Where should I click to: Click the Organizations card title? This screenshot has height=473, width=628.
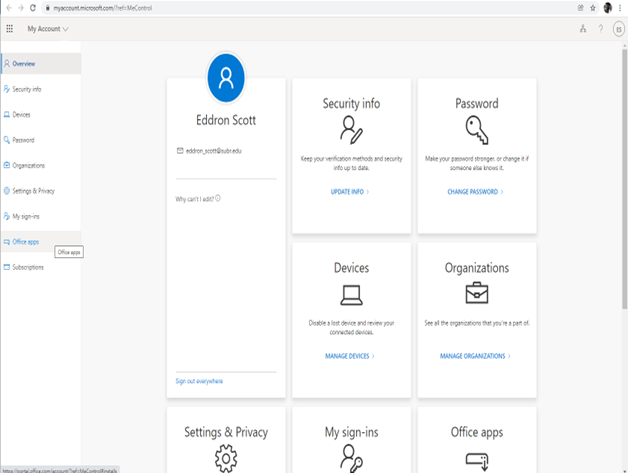[477, 268]
